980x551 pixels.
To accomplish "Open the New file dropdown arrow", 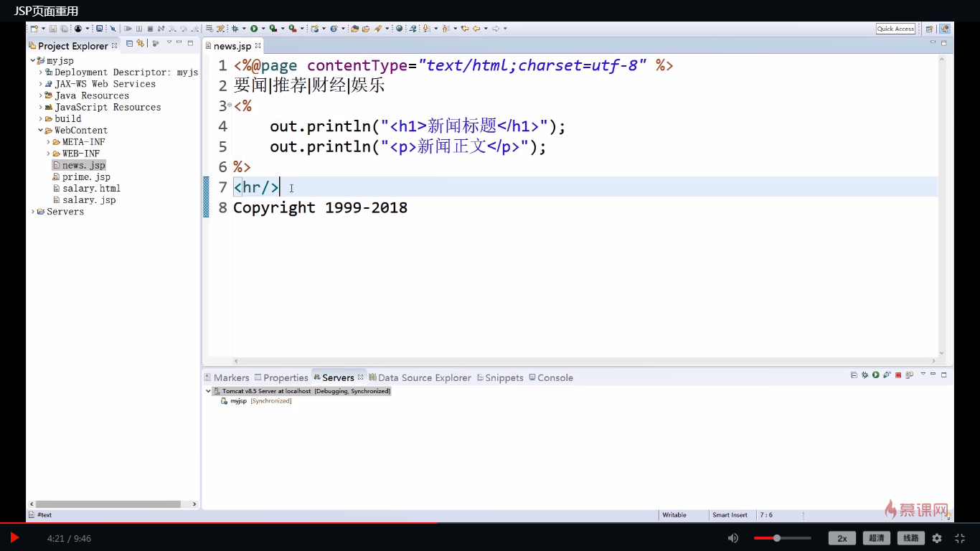I will point(43,29).
